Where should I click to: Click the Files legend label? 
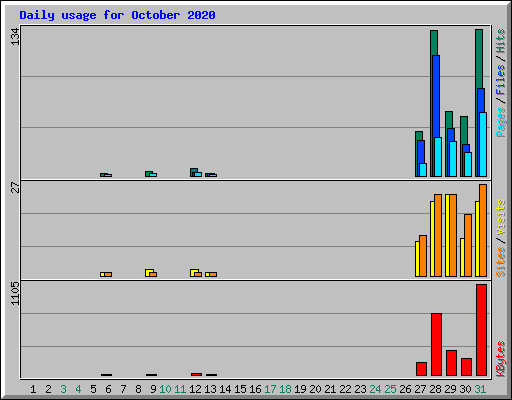click(501, 80)
